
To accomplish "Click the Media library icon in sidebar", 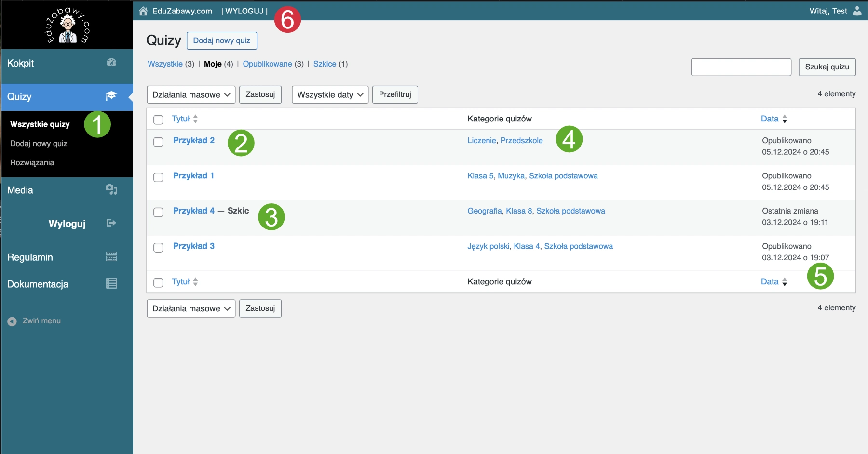I will coord(111,189).
